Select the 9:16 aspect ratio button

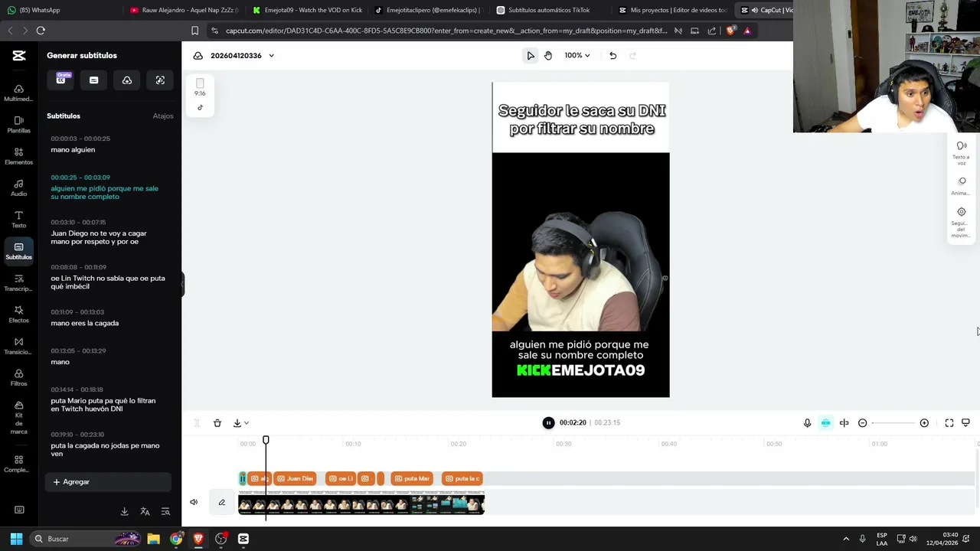200,86
